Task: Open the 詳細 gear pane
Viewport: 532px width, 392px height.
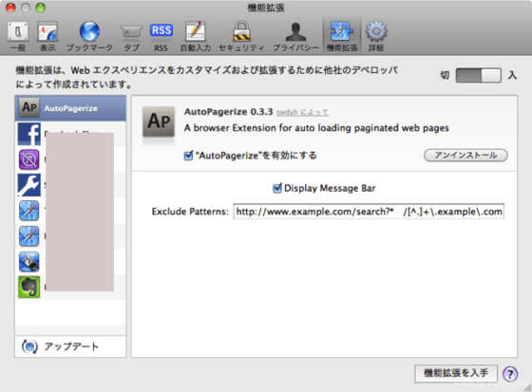Action: coord(376,36)
